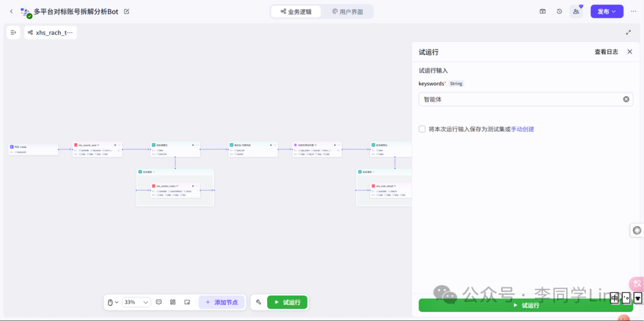The height and width of the screenshot is (321, 644).
Task: Click the auto-layout grid icon
Action: click(173, 302)
